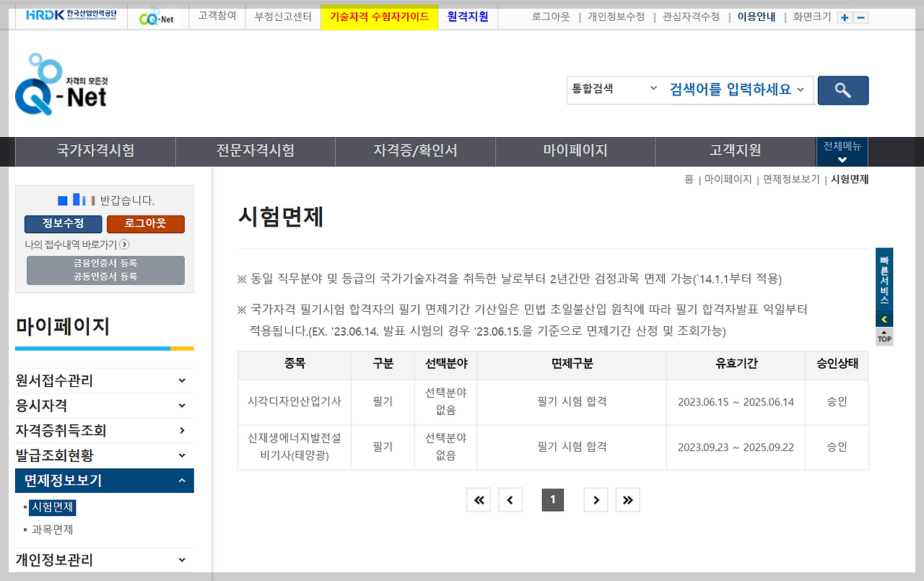Click 유효기간 column header

click(736, 364)
